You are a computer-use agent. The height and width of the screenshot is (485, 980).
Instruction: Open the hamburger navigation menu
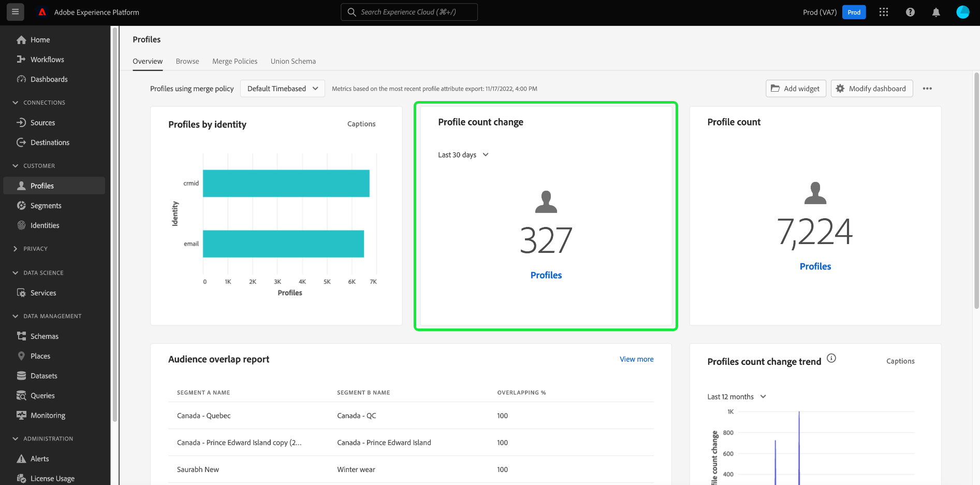click(x=15, y=12)
